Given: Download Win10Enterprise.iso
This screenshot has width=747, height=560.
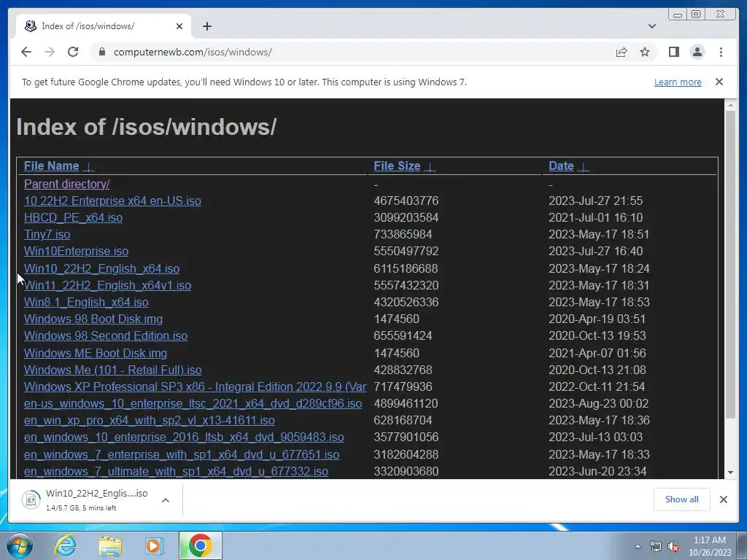Looking at the screenshot, I should tap(76, 251).
